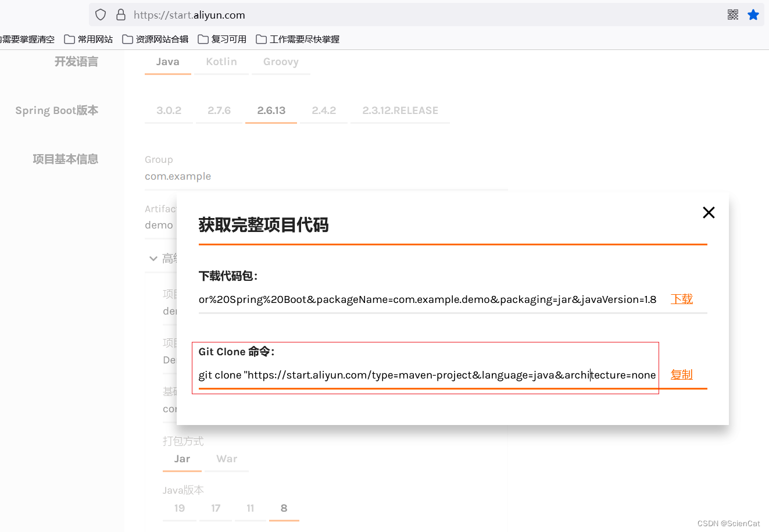
Task: Click the padlock site security icon
Action: (121, 15)
